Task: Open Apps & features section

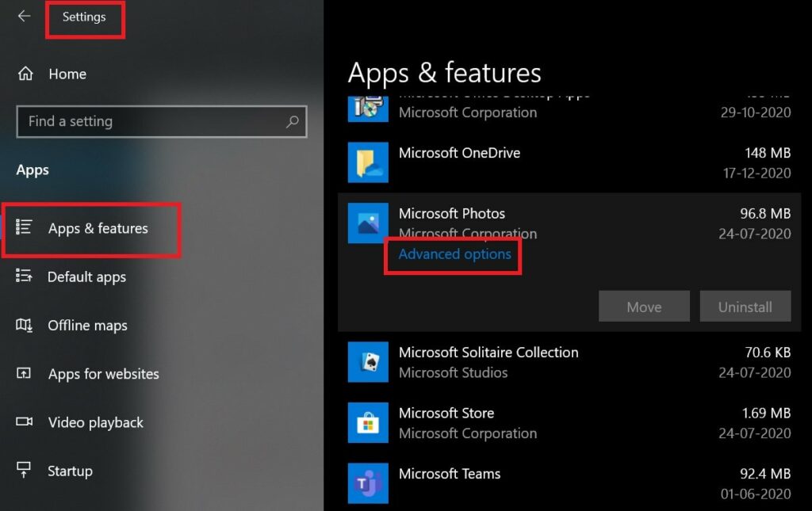Action: tap(98, 228)
